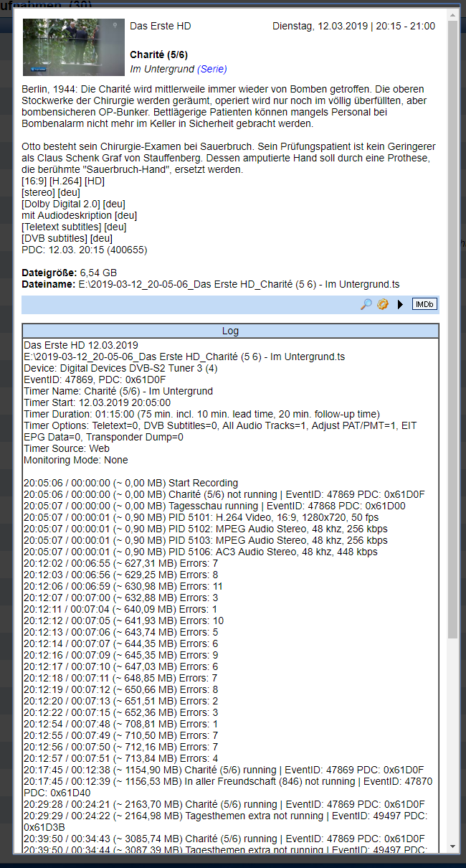This screenshot has width=466, height=868.
Task: Click the log line Timer Duration: 01:15:00
Action: coord(201,414)
